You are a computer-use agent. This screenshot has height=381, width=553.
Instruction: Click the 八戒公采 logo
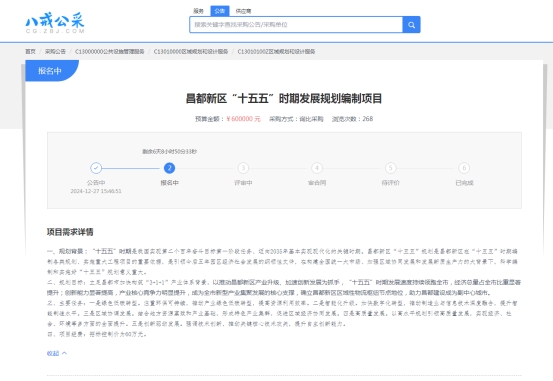(55, 23)
